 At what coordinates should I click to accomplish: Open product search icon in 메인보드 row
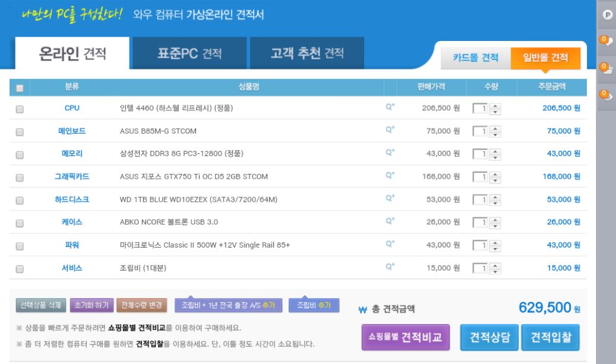390,129
